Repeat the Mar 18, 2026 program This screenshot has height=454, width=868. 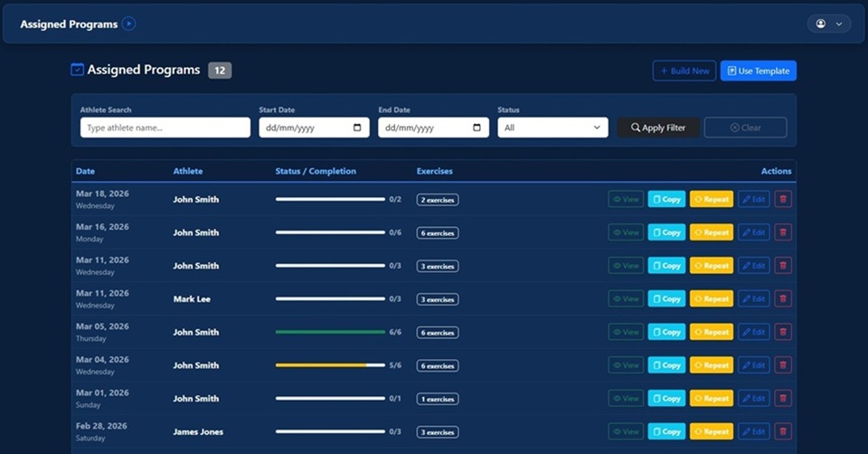(712, 199)
